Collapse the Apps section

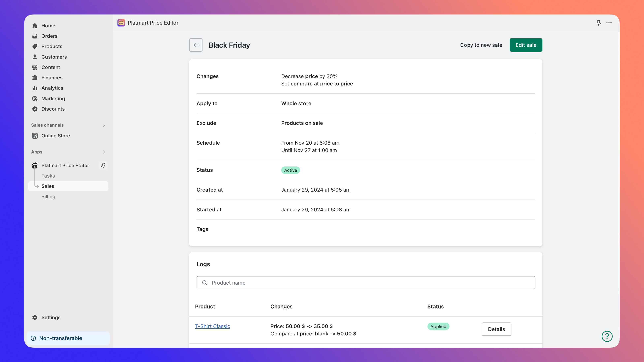(x=104, y=152)
